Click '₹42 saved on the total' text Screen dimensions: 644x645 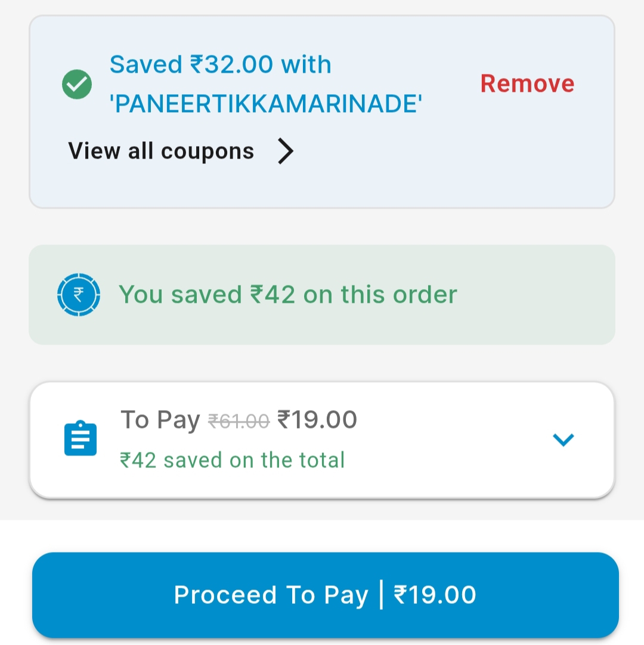[x=233, y=460]
